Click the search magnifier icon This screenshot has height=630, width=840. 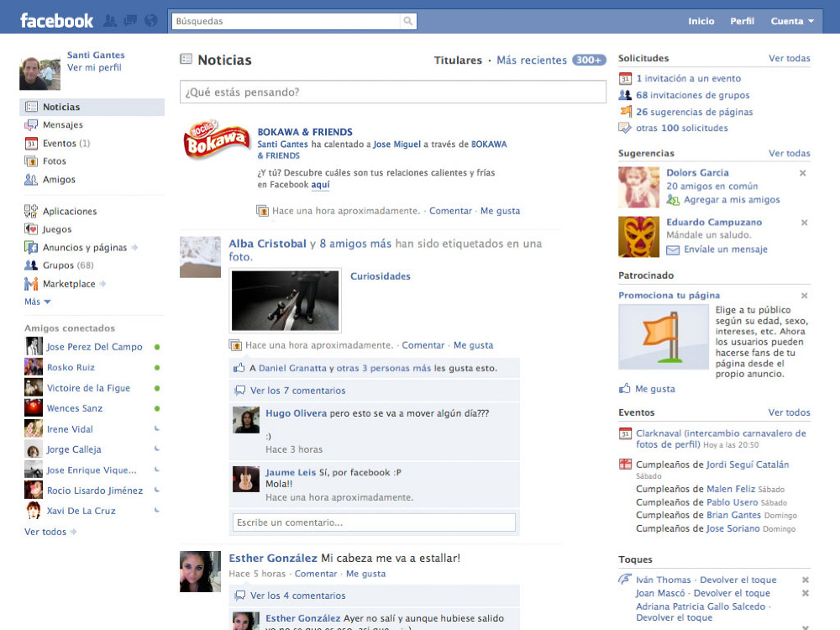pyautogui.click(x=408, y=21)
